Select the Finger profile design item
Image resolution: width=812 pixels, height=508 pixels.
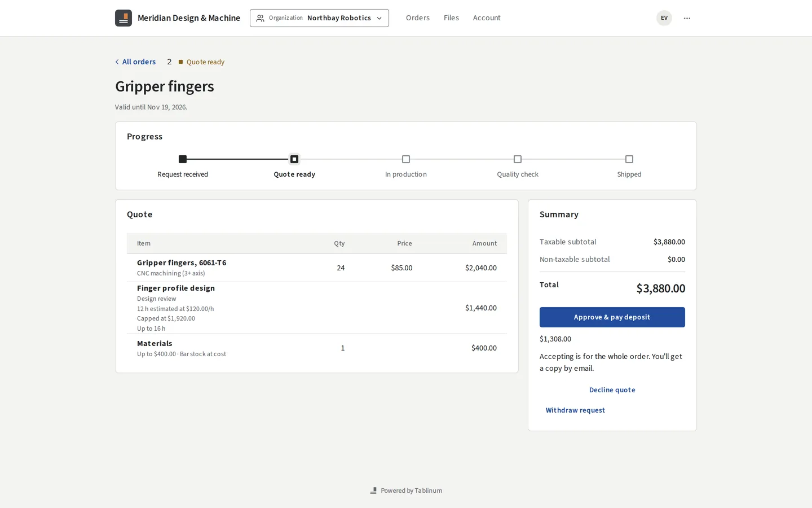click(176, 288)
